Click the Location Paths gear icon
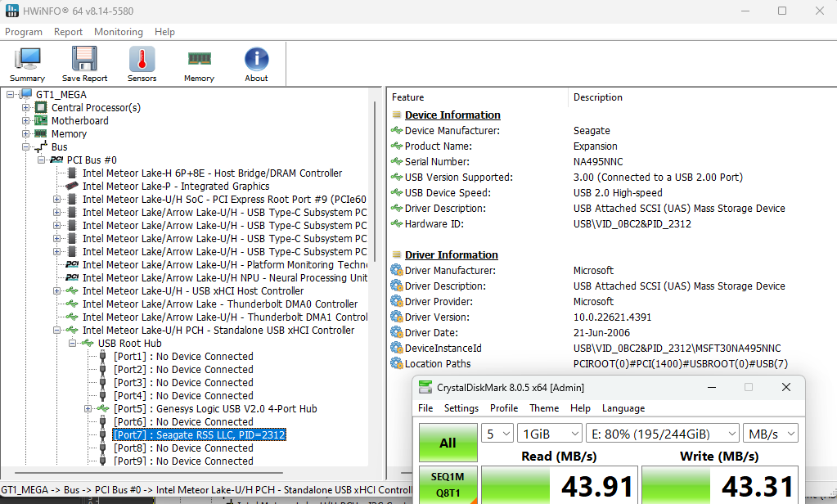This screenshot has height=504, width=837. [x=397, y=363]
